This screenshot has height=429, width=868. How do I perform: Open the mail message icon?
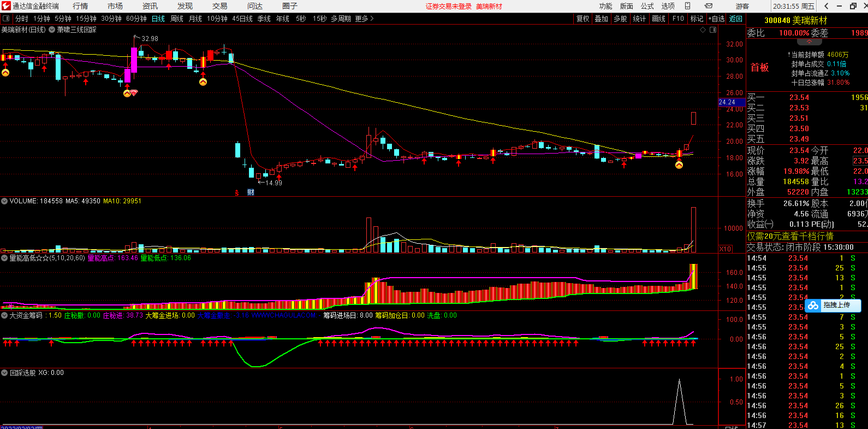pos(709,6)
